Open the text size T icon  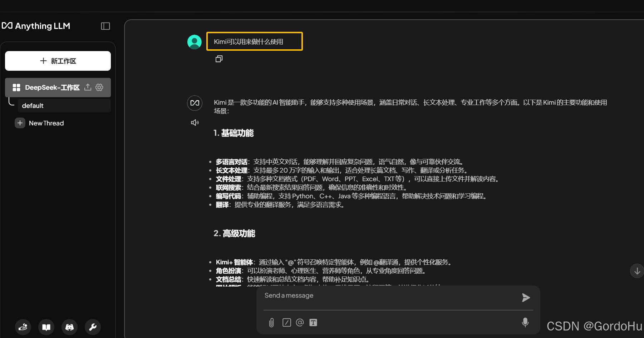coord(313,323)
